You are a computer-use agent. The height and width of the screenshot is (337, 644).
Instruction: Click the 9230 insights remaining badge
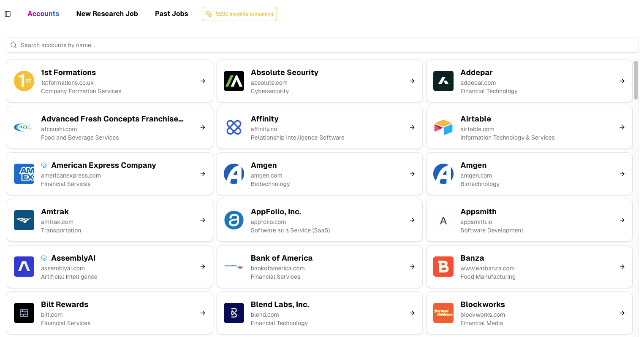239,14
